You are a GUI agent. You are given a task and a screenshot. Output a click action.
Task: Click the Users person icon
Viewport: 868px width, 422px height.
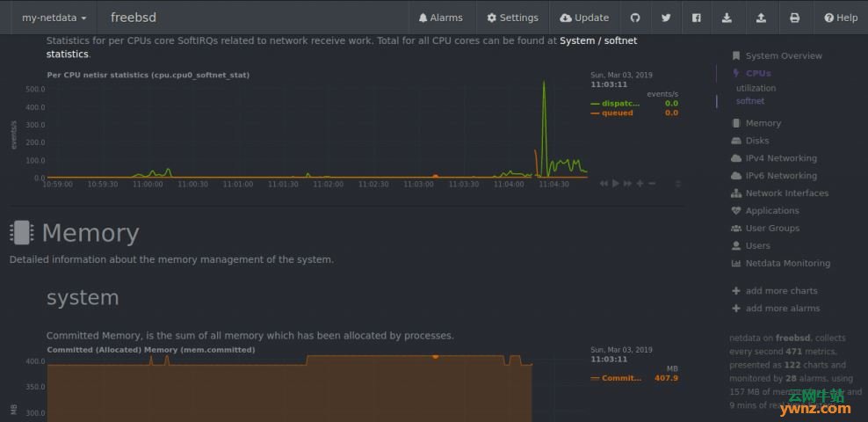click(x=735, y=246)
